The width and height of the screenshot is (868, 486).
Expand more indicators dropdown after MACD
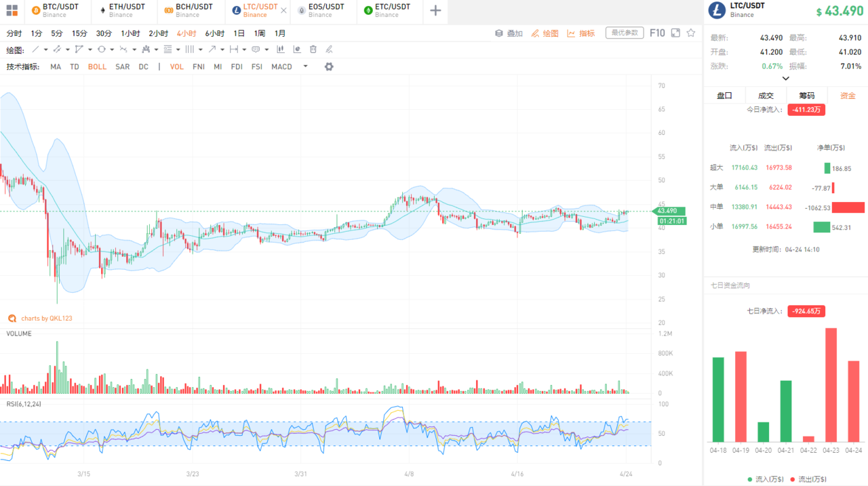(305, 66)
